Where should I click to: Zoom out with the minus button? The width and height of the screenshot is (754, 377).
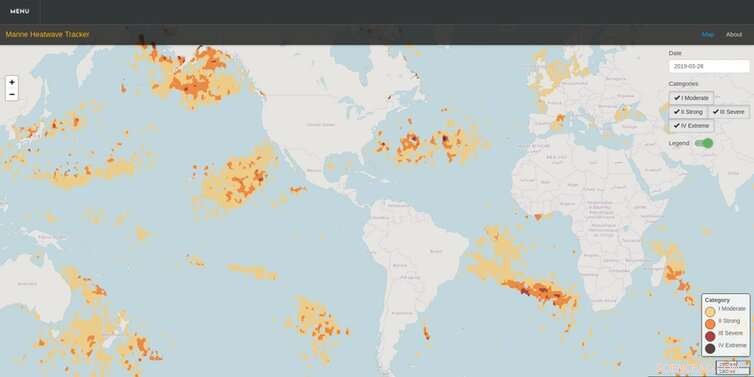click(12, 95)
